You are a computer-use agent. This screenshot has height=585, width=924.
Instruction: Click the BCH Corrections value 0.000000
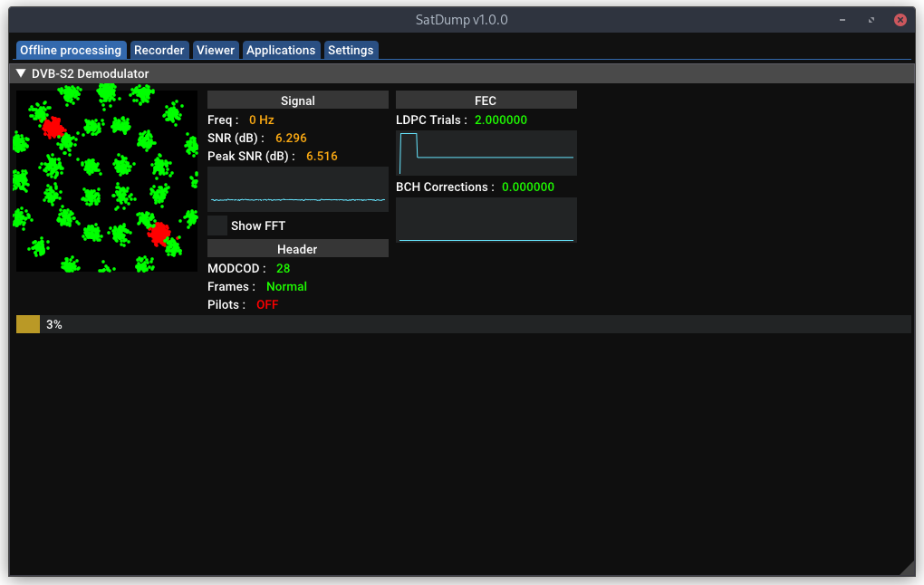pos(528,187)
